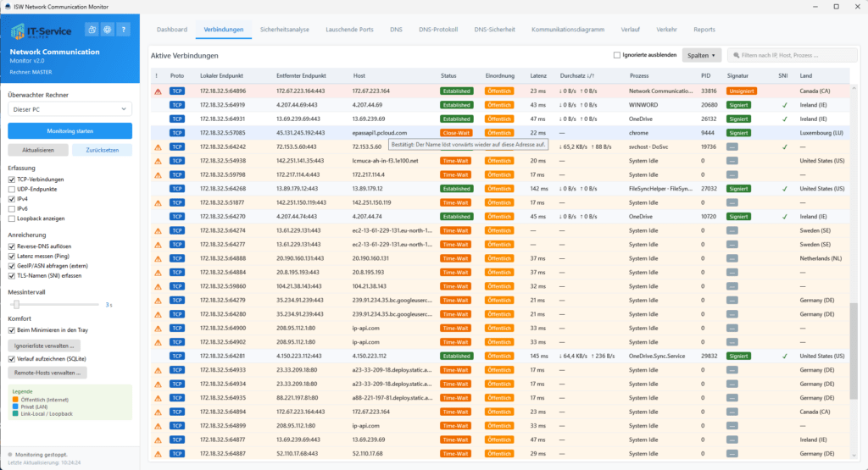Open help with the question mark icon
The width and height of the screenshot is (868, 470).
tap(124, 30)
